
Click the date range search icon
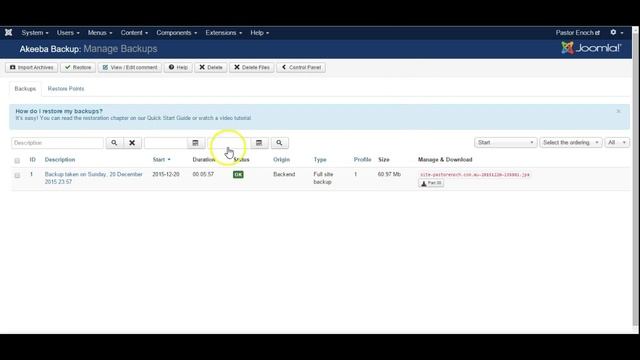pyautogui.click(x=279, y=143)
